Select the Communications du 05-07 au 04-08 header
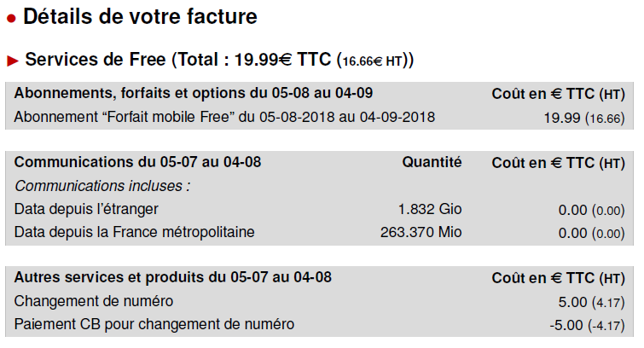The height and width of the screenshot is (348, 644). (x=137, y=162)
